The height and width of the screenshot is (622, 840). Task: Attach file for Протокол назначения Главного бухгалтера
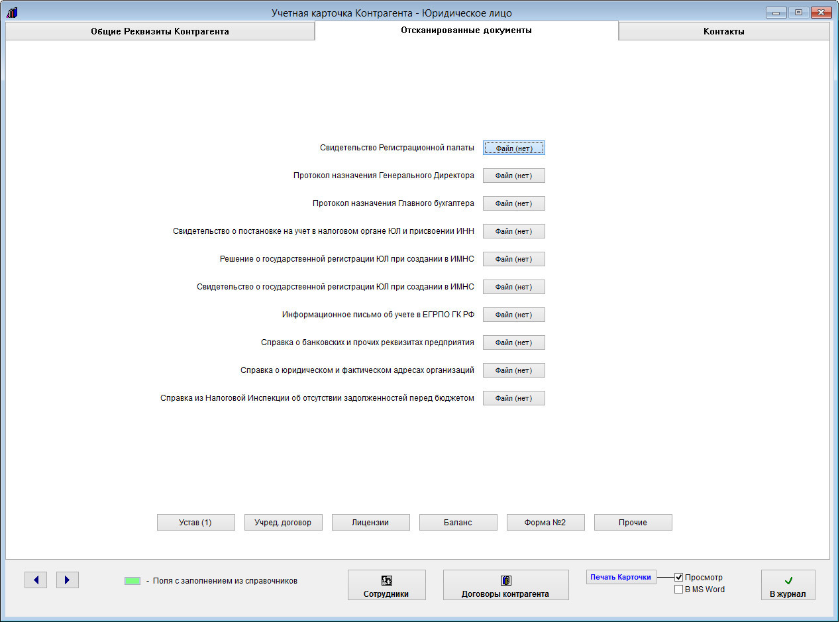(x=513, y=203)
